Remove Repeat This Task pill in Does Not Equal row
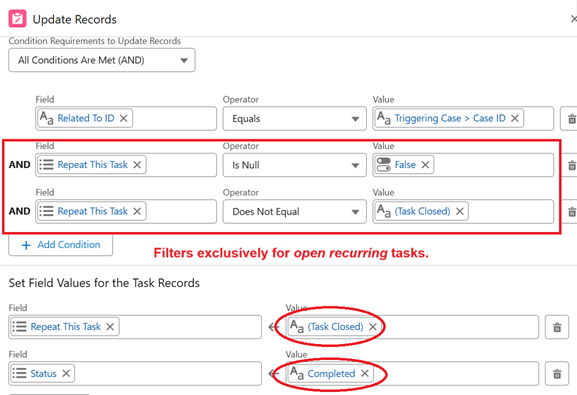 click(x=137, y=211)
